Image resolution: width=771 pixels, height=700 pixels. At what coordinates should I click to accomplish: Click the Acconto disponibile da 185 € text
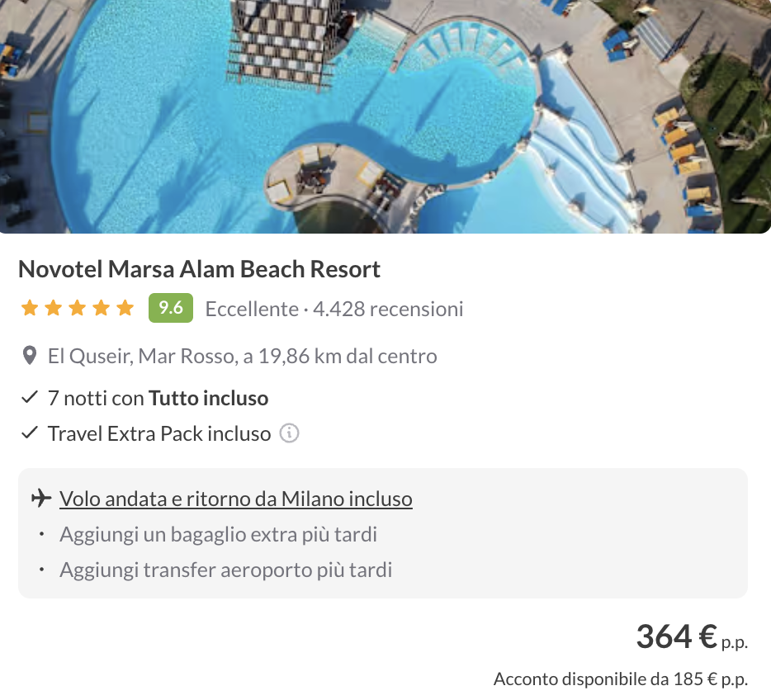click(x=620, y=679)
